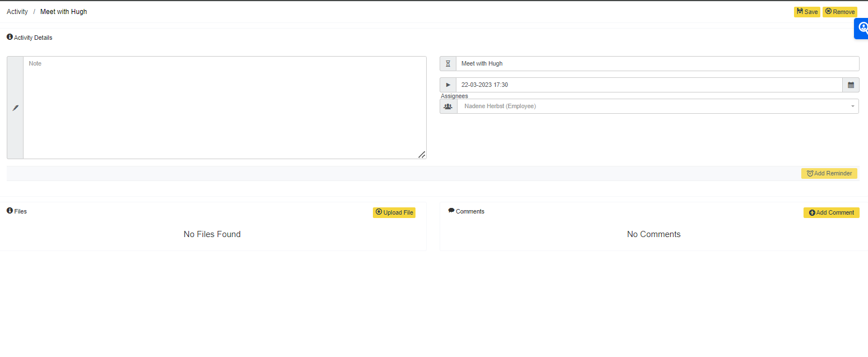Click the play arrow icon beside date
Image resolution: width=868 pixels, height=357 pixels.
pos(448,85)
